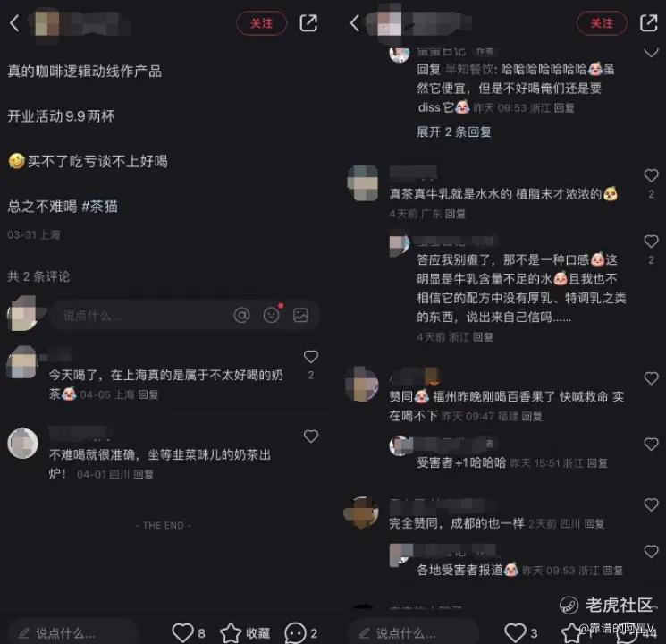Image resolution: width=666 pixels, height=644 pixels.
Task: Expand 展开 2 条回复 replies
Action: [x=454, y=132]
